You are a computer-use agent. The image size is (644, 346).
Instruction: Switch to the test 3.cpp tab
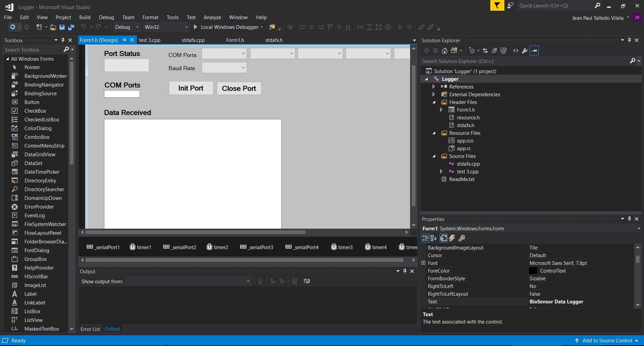[150, 40]
